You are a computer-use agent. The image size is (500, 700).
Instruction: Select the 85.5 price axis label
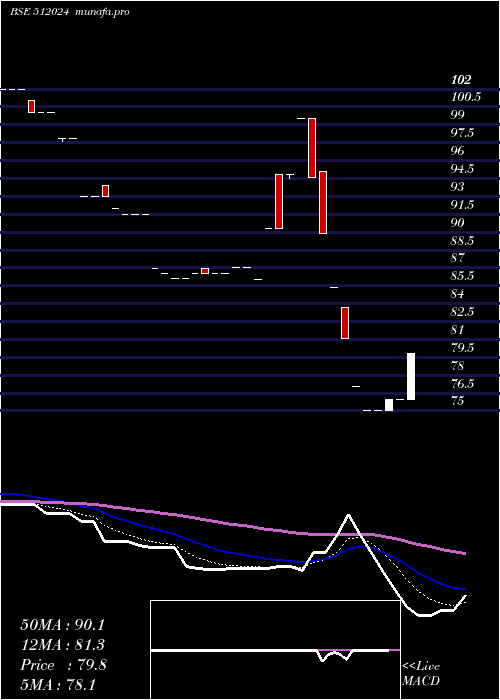462,276
